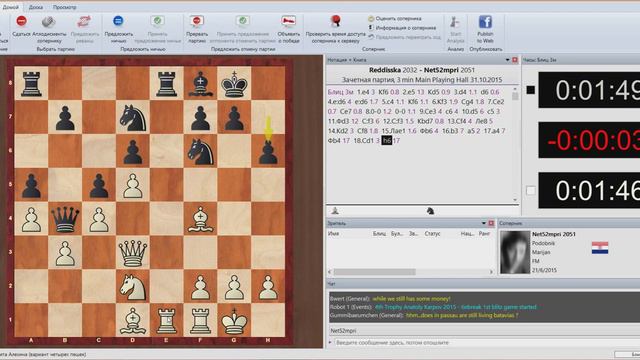Sort spectators by the Имя column
This screenshot has width=640, height=360.
(x=333, y=233)
